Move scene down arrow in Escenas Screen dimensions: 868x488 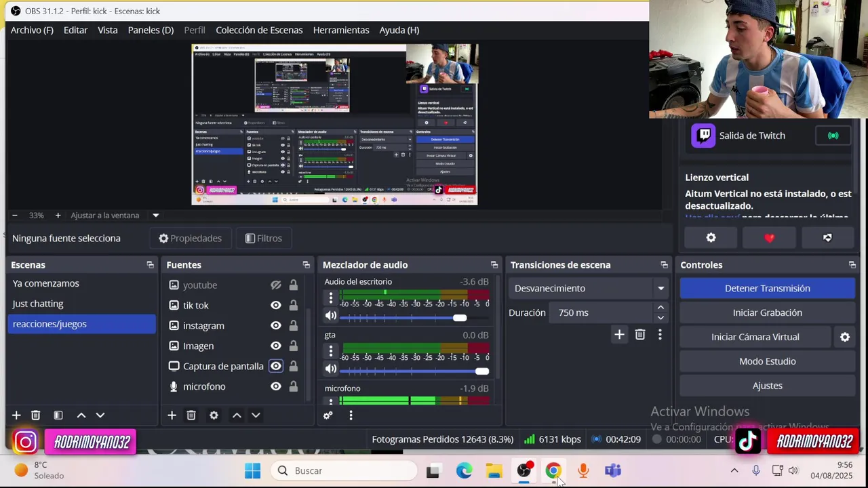pos(100,415)
